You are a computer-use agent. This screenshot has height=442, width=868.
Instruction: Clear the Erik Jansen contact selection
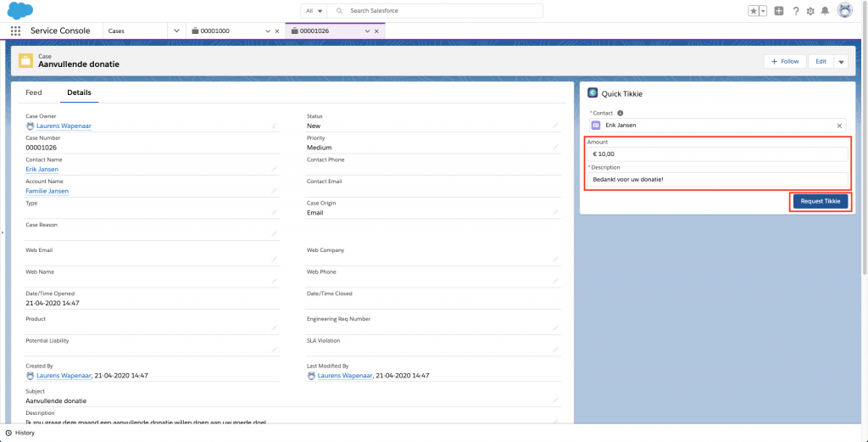point(840,126)
